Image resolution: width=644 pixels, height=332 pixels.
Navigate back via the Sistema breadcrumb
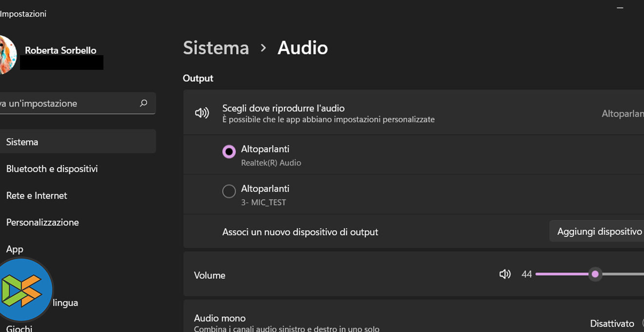(x=216, y=48)
